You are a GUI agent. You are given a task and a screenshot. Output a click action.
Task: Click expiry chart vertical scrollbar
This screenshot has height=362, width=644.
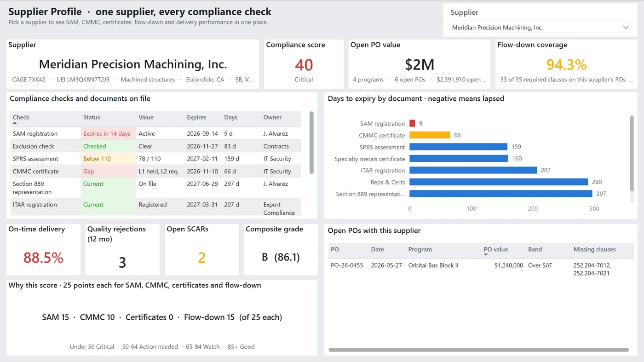(x=632, y=153)
